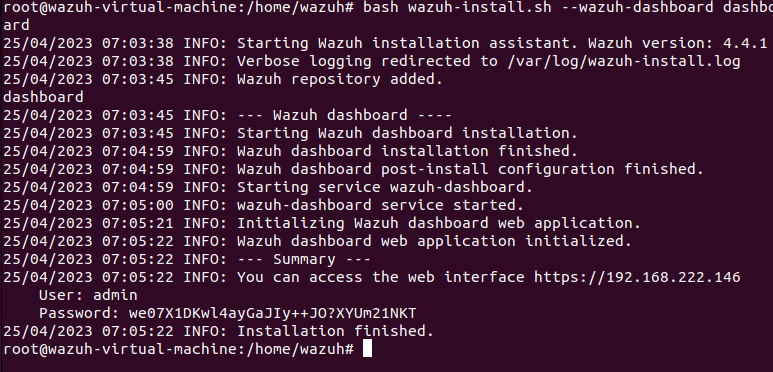The width and height of the screenshot is (773, 372).
Task: Click 'wazuh-dashboard service started.' log entry
Action: 380,205
